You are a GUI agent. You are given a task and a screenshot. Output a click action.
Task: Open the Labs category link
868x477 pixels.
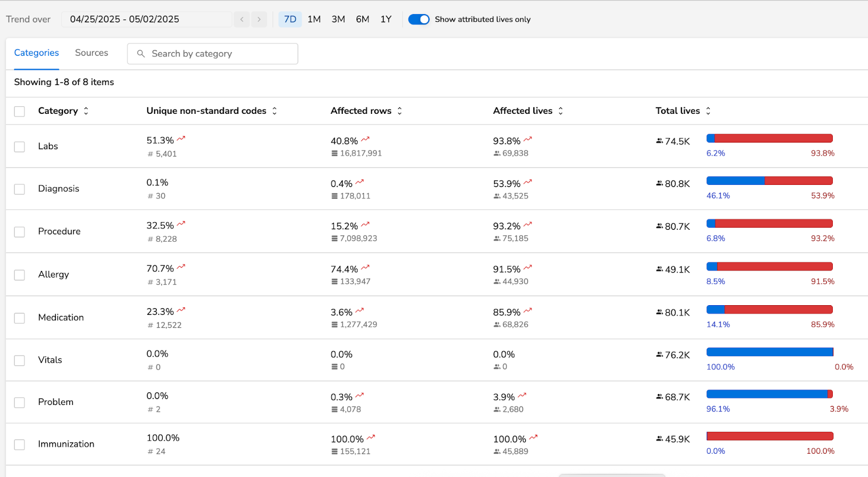(48, 146)
